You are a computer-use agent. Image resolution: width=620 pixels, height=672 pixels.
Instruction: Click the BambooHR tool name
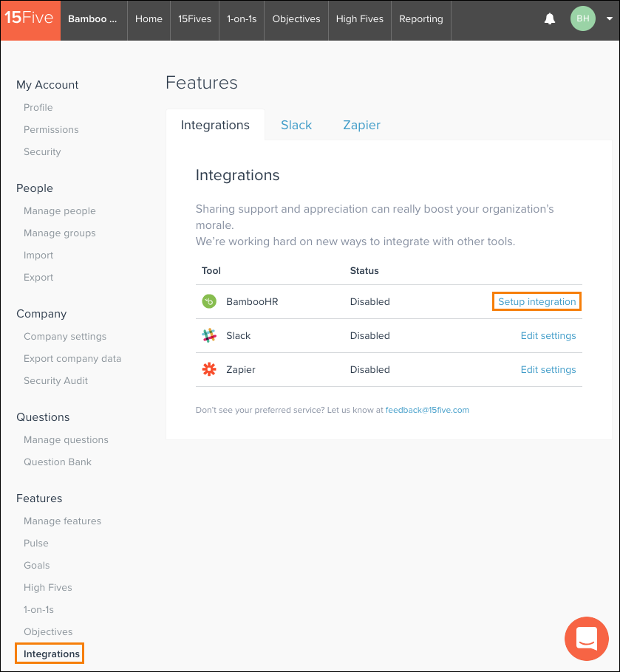[x=252, y=302]
